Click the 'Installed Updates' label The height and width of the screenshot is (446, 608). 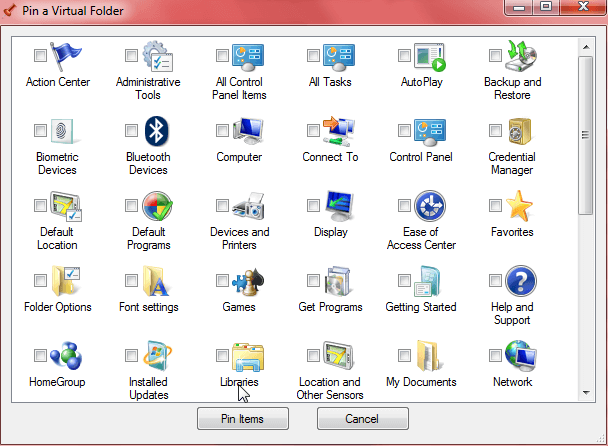pos(149,388)
